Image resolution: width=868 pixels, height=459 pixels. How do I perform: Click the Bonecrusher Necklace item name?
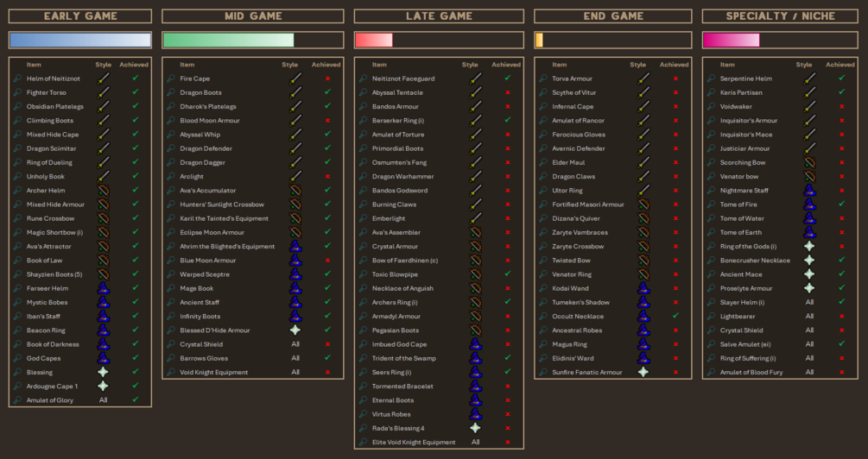[755, 261]
